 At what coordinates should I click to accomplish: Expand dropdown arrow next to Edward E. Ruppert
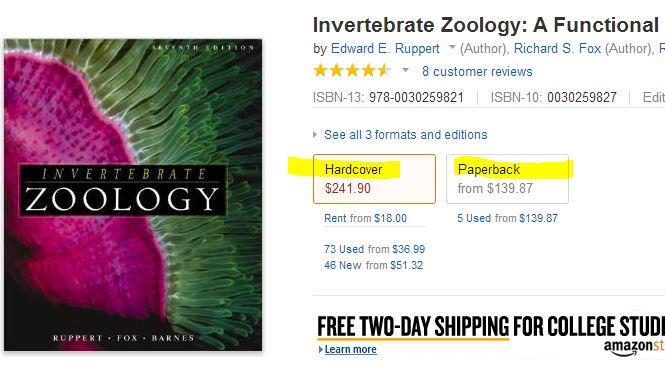click(452, 47)
